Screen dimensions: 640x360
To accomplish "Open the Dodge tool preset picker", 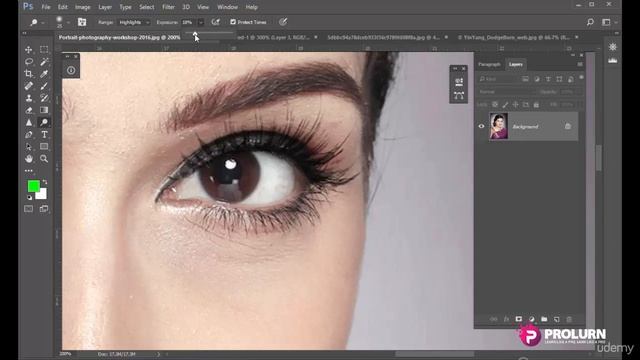I will (37, 22).
